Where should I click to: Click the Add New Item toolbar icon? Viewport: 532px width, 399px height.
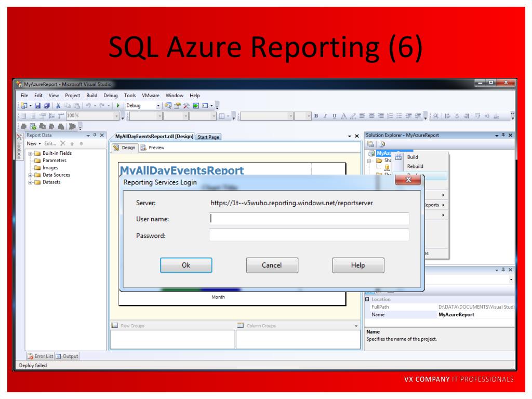click(24, 106)
